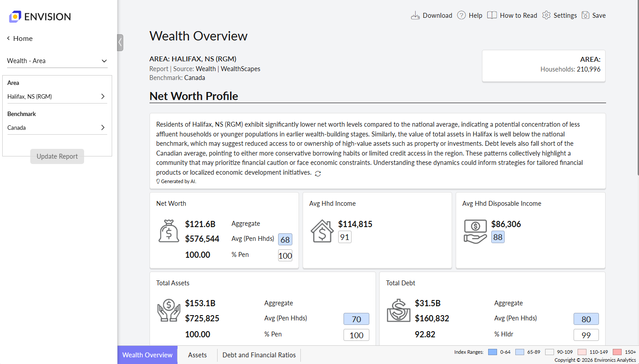The width and height of the screenshot is (639, 364).
Task: Click the Total Debt index value 80
Action: pyautogui.click(x=586, y=319)
